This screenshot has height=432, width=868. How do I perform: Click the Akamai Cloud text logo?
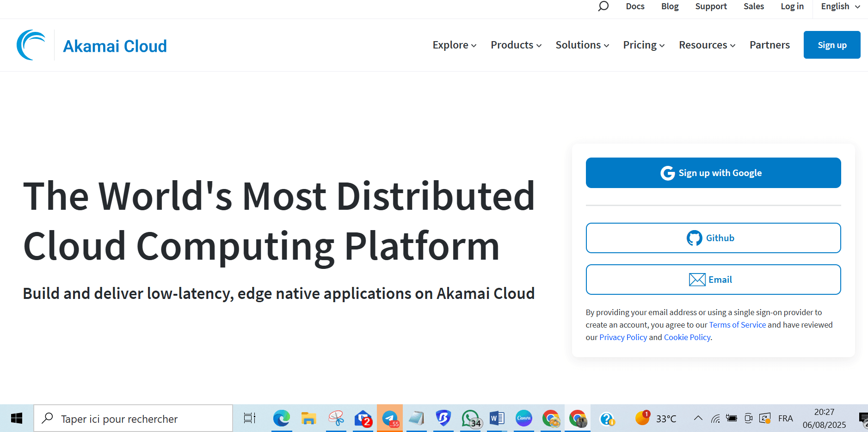[115, 46]
